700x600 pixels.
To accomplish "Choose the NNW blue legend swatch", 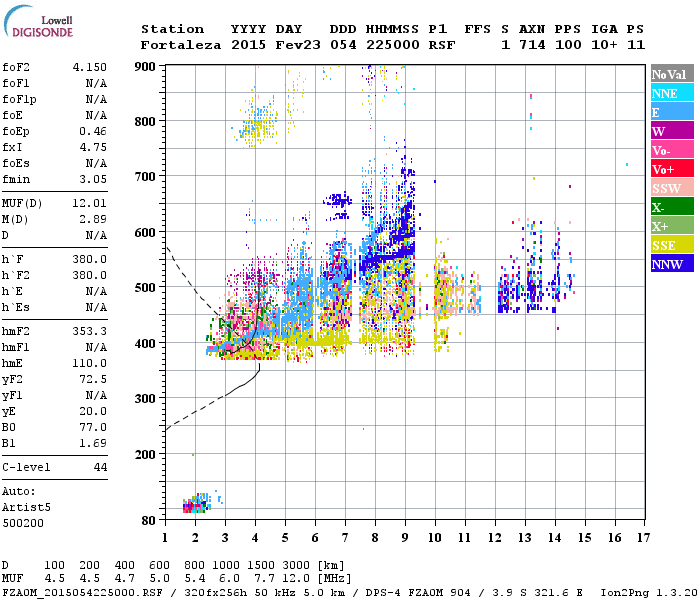I will (x=672, y=263).
